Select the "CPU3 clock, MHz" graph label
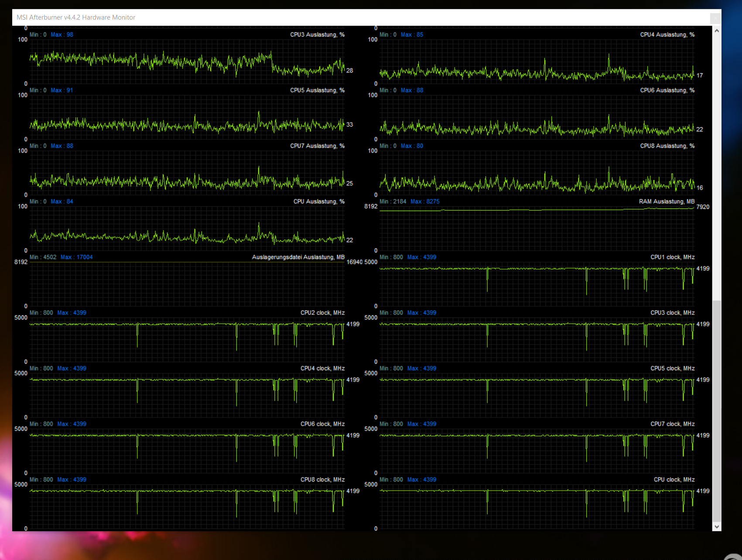Screen dimensions: 742x560 (x=672, y=313)
